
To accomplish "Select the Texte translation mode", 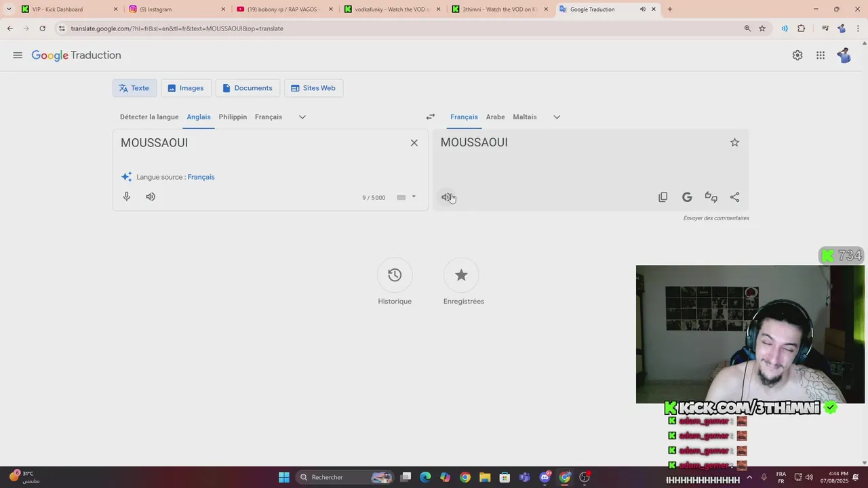I will (x=134, y=88).
